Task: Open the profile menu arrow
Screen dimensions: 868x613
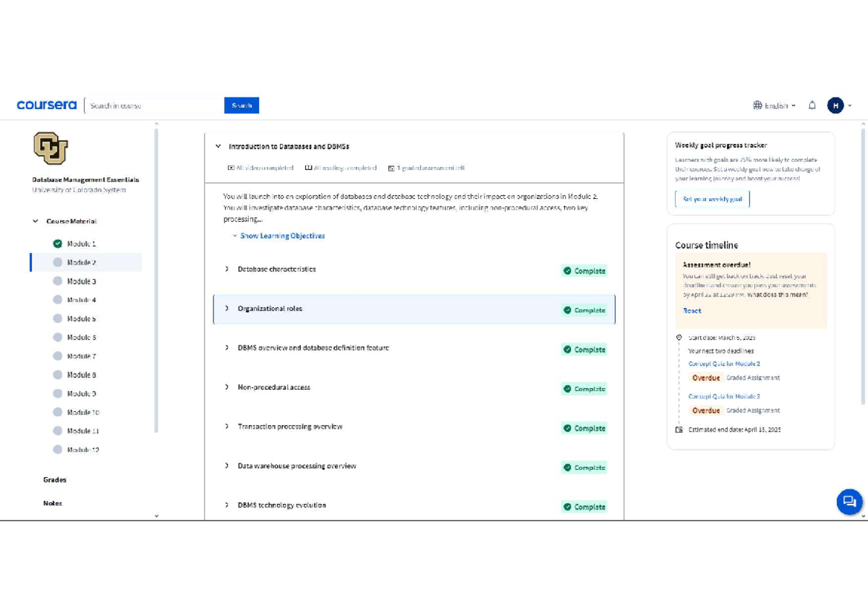Action: pyautogui.click(x=850, y=106)
